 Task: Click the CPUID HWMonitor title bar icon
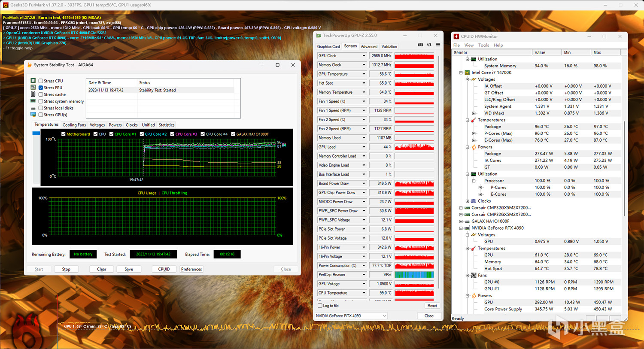click(x=456, y=36)
